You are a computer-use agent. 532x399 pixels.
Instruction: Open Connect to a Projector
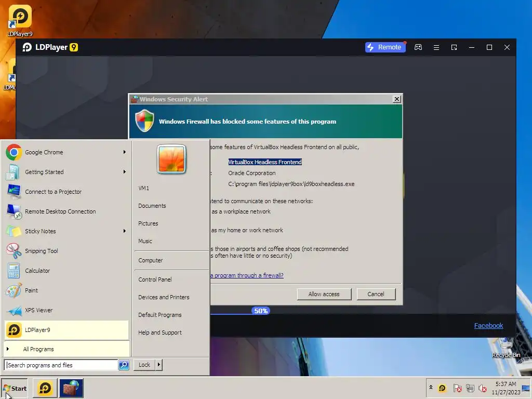(66, 192)
